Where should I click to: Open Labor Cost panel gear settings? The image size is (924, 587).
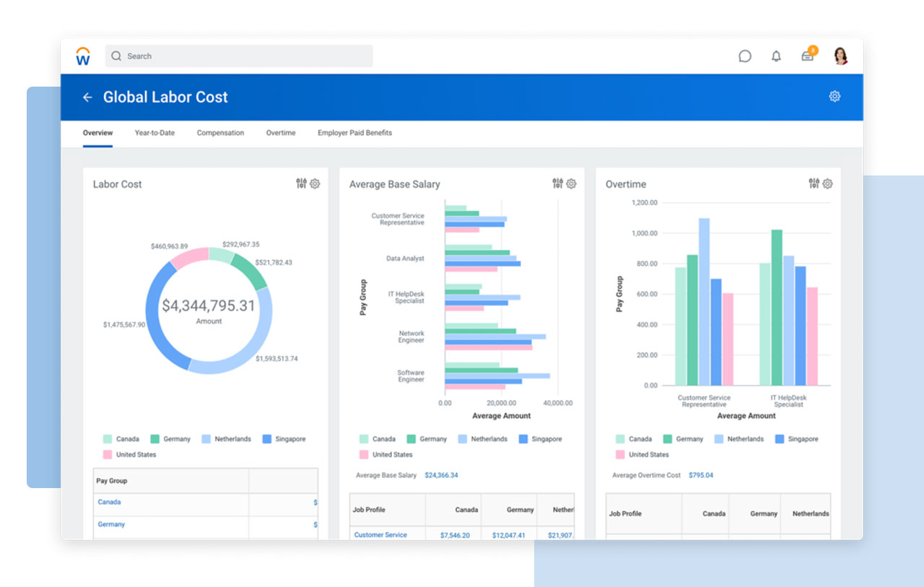click(x=315, y=184)
